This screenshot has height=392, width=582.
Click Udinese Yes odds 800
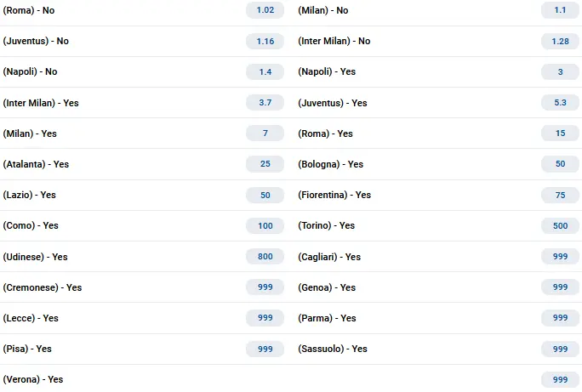coord(265,256)
